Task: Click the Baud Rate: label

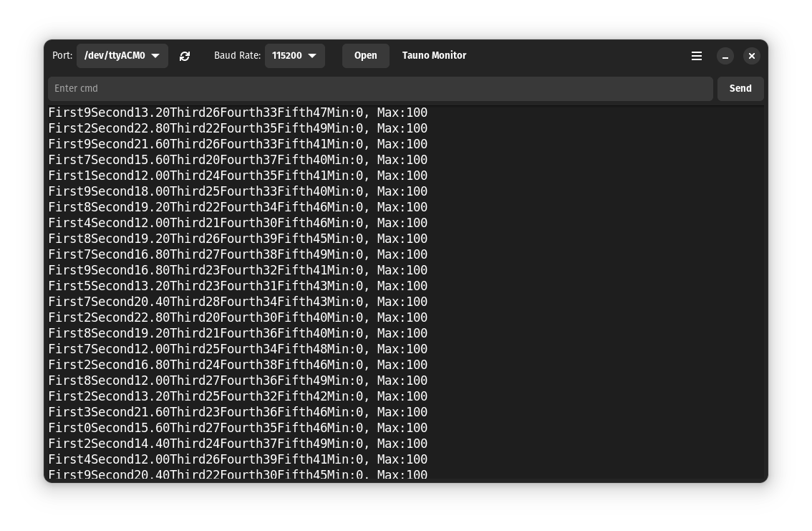Action: [237, 56]
